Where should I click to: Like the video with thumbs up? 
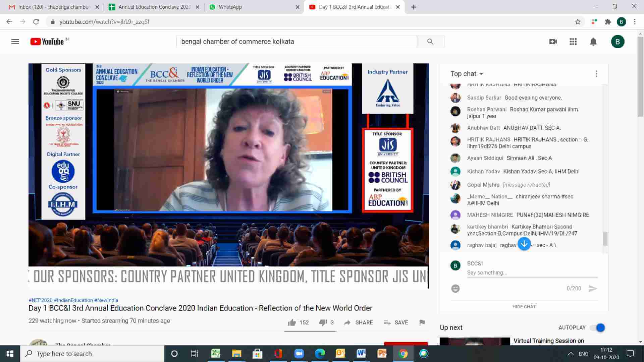point(292,322)
